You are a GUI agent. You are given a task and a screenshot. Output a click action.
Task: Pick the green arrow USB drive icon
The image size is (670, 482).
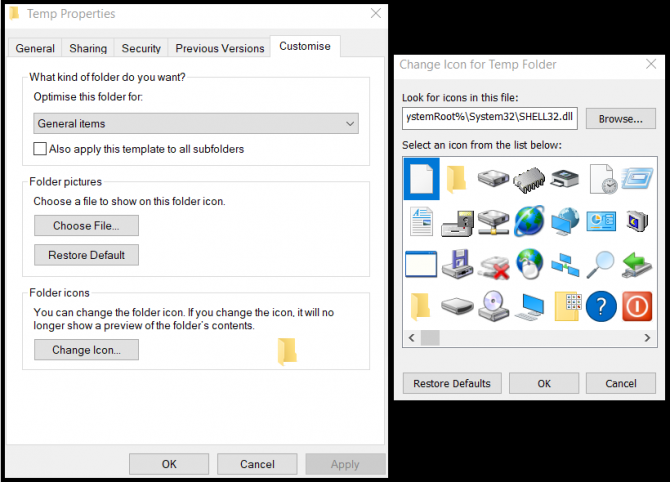(637, 265)
